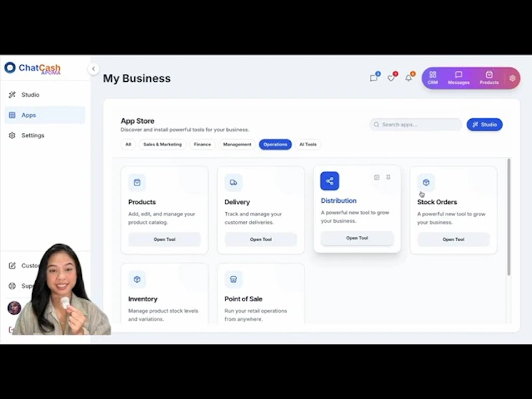The width and height of the screenshot is (532, 399).
Task: Click the Inventory box icon
Action: (137, 279)
